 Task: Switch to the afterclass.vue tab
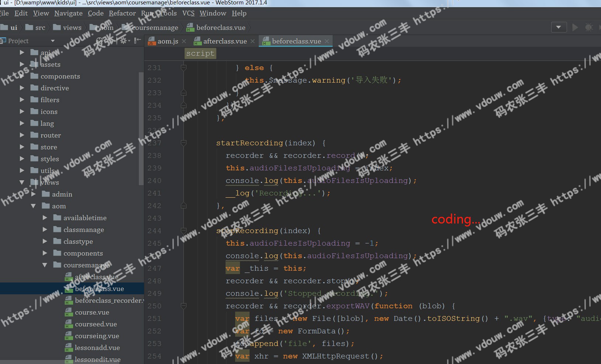click(224, 41)
